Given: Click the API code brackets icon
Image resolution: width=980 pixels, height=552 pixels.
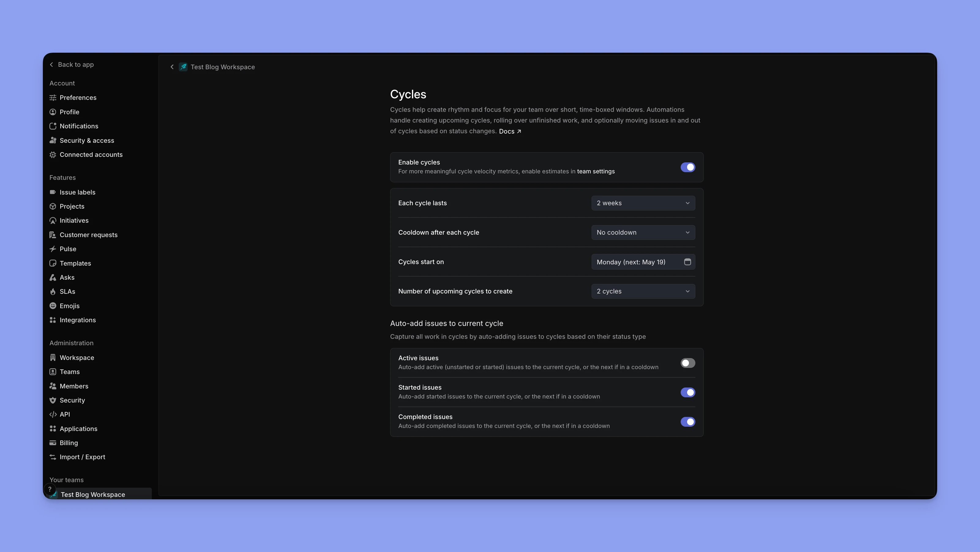Looking at the screenshot, I should [x=53, y=414].
